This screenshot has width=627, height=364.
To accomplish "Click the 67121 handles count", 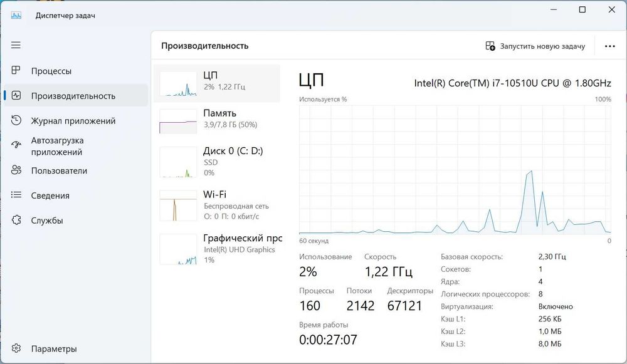I will (x=404, y=306).
